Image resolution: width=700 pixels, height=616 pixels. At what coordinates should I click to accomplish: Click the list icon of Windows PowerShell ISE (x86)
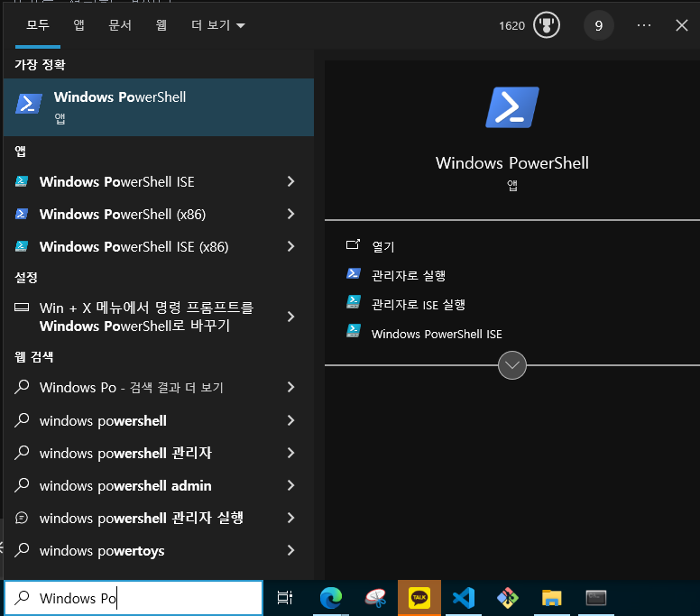[x=22, y=246]
